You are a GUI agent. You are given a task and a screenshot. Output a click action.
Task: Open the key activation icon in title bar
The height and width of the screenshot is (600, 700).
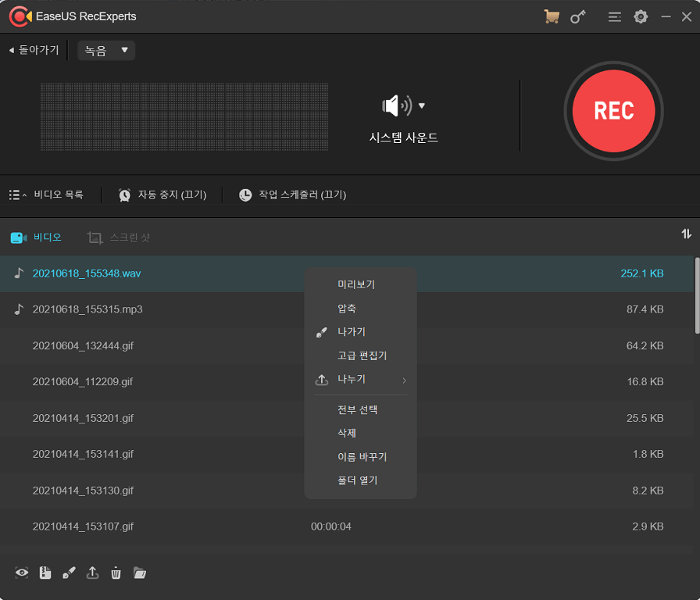(577, 16)
